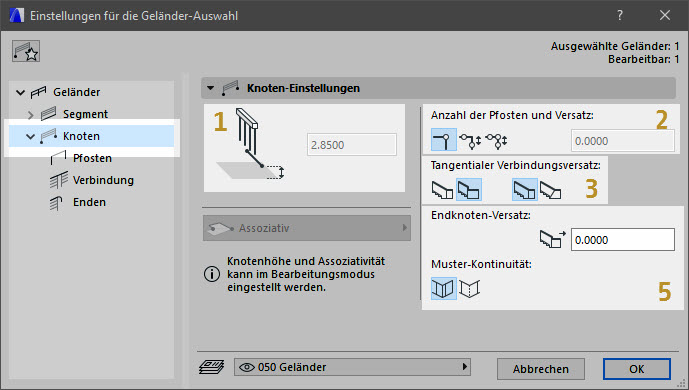Image resolution: width=689 pixels, height=390 pixels.
Task: Click the post offset field under Anzahl der Pfosten
Action: pyautogui.click(x=623, y=141)
